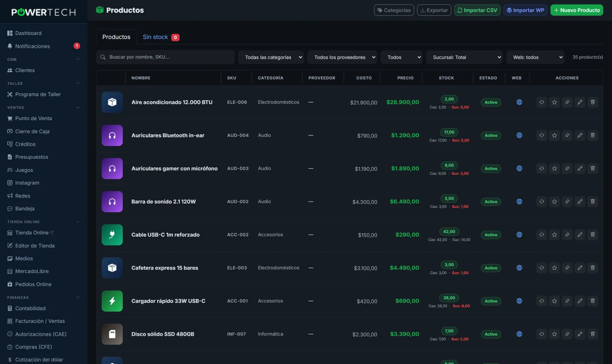The image size is (612, 364).
Task: Toggle Activo badge on Cargador rápido 33W USB-C
Action: click(x=491, y=301)
